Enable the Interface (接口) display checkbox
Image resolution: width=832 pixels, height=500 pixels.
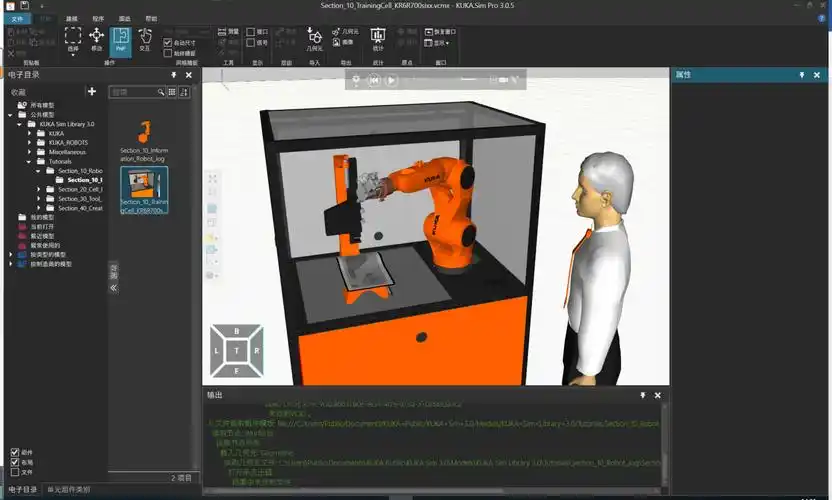[x=252, y=32]
